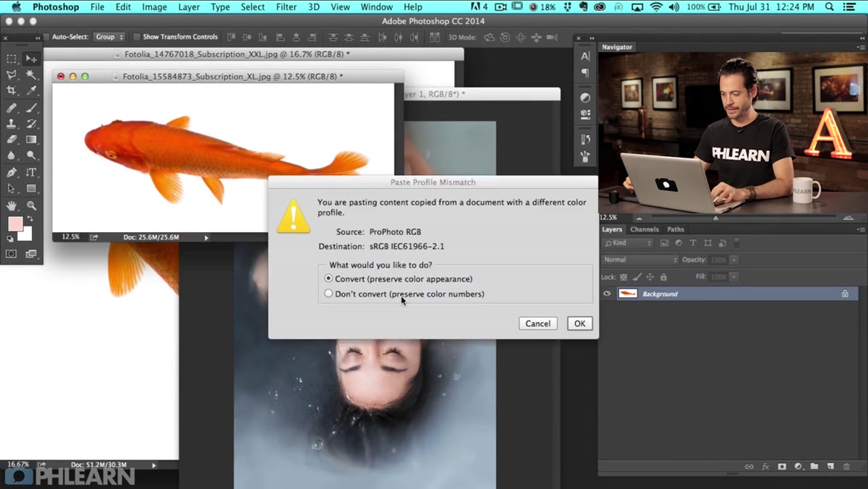Click the Cancel button

(538, 323)
